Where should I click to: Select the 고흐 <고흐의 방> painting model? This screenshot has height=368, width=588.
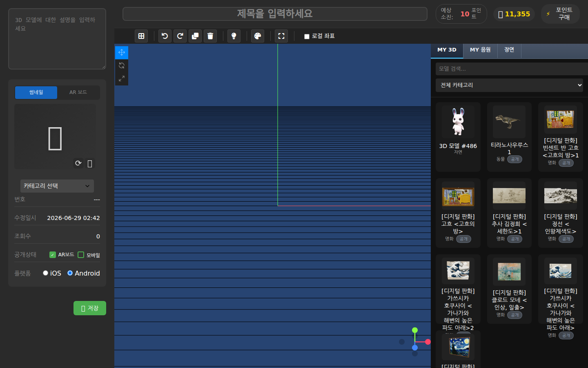[x=458, y=213]
